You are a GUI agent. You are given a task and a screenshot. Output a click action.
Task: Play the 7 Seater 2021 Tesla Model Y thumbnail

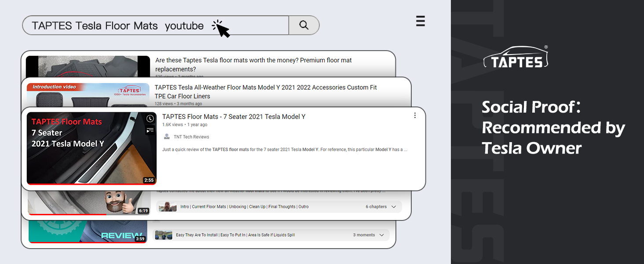tap(91, 148)
